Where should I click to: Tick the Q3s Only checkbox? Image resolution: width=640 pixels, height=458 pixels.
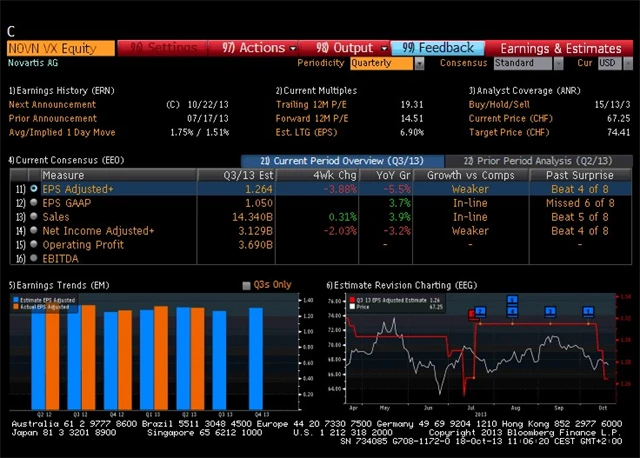click(246, 285)
